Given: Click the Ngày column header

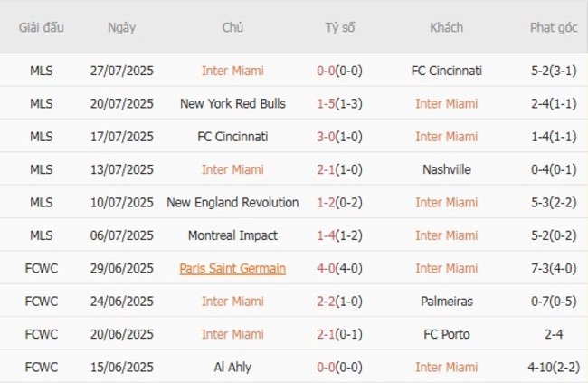Looking at the screenshot, I should click(122, 27).
